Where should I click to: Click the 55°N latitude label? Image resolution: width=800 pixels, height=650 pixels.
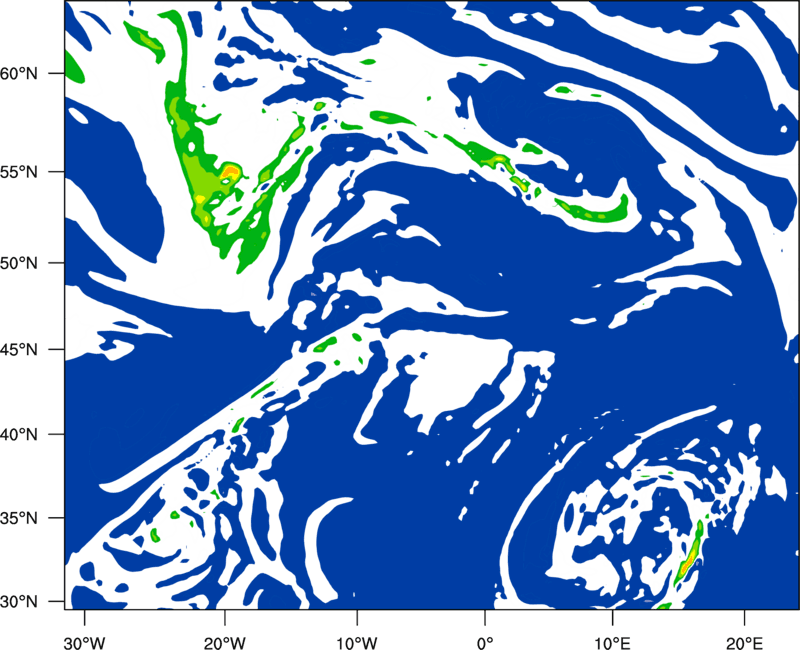click(19, 171)
